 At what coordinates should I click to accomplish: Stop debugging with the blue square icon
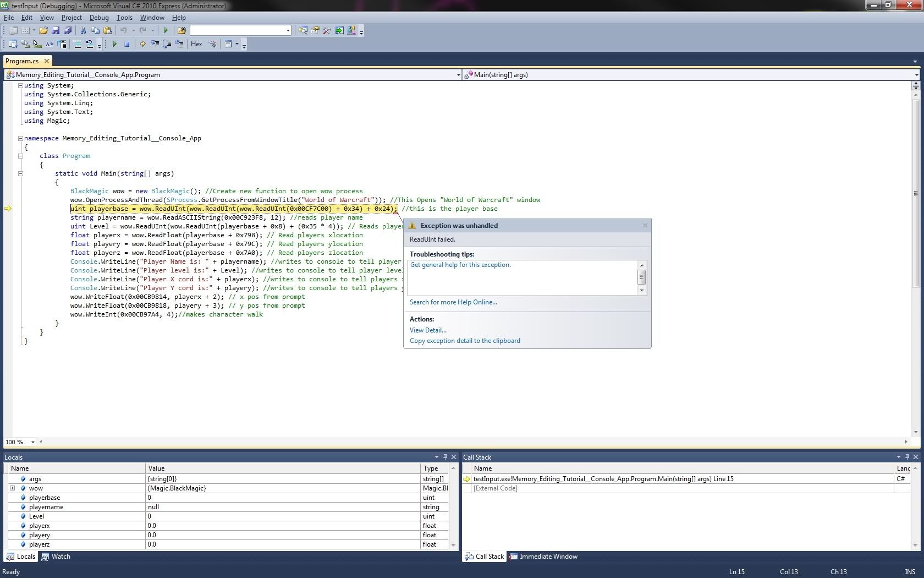127,44
